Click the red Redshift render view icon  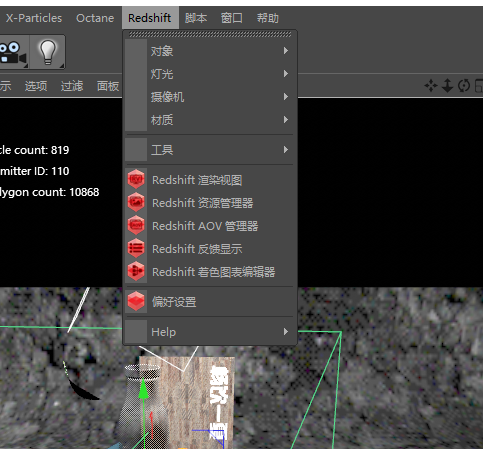pyautogui.click(x=136, y=179)
